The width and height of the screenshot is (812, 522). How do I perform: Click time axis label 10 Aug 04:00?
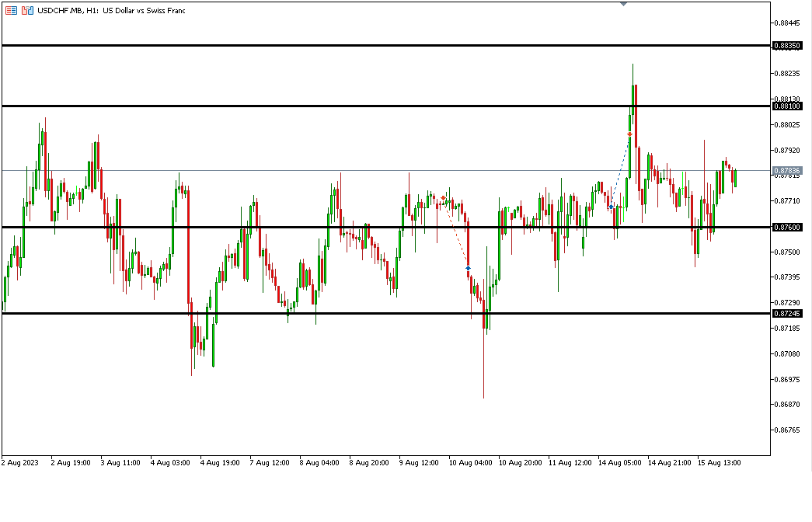click(x=470, y=463)
